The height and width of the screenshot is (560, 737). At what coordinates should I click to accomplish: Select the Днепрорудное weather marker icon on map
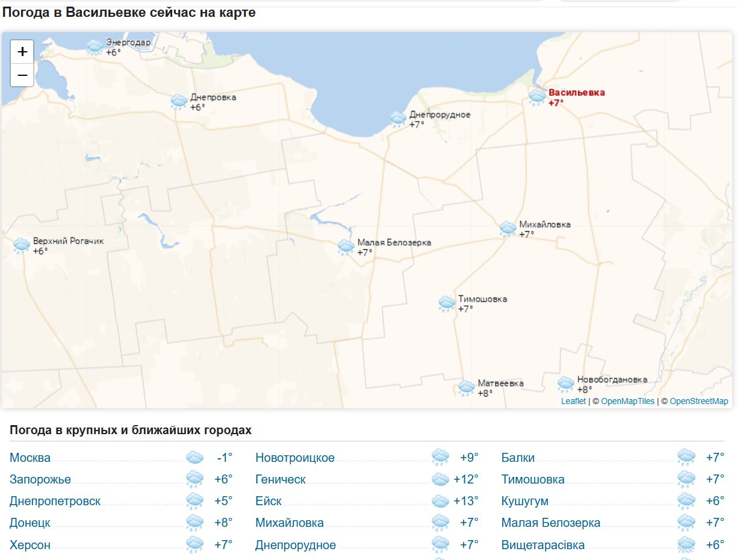click(x=398, y=119)
